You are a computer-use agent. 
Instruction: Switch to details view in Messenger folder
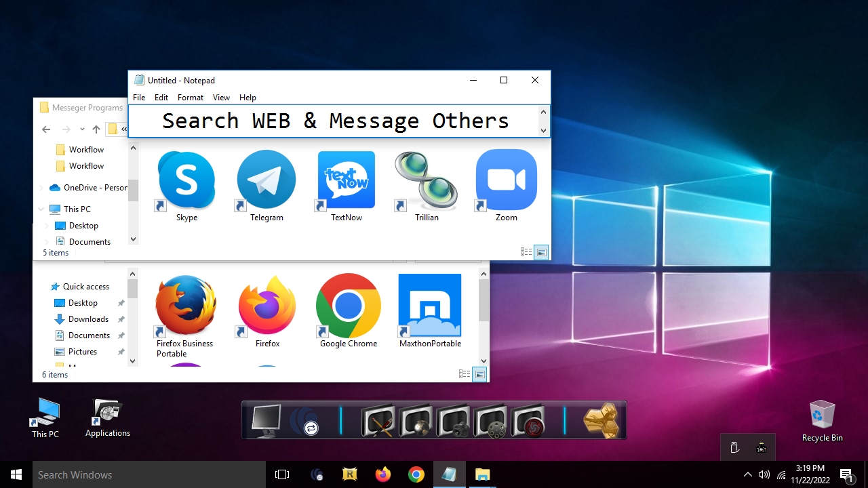tap(526, 252)
